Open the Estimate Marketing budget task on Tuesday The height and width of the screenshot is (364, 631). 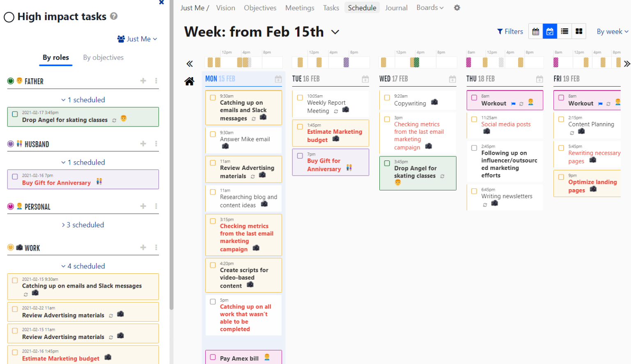334,135
